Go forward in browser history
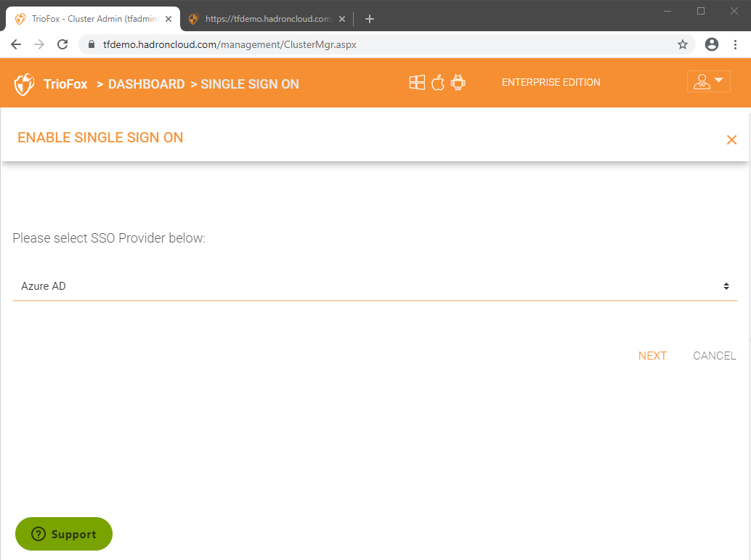The image size is (751, 560). pos(39,44)
